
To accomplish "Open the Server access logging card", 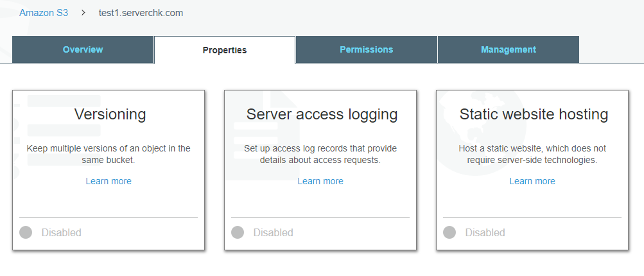I will click(320, 170).
